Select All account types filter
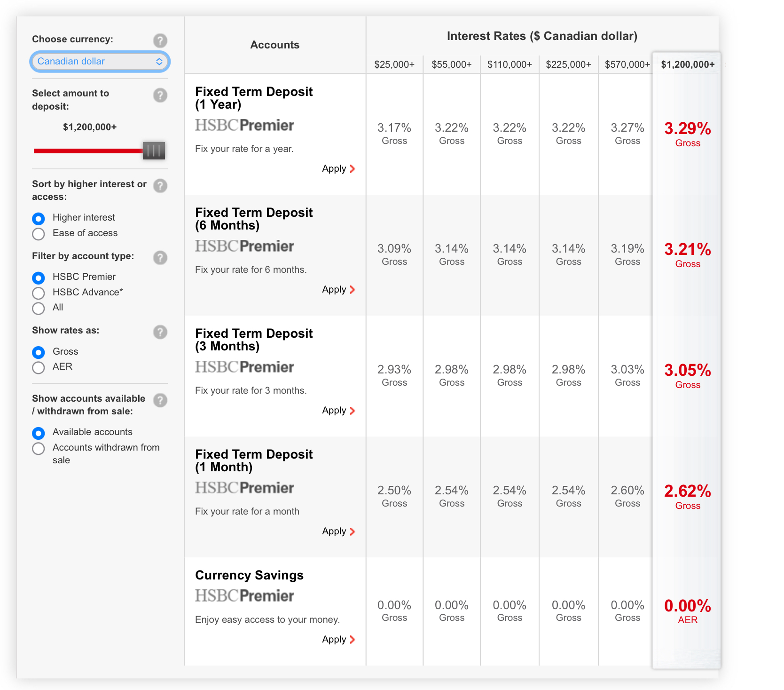This screenshot has width=784, height=690. point(39,308)
